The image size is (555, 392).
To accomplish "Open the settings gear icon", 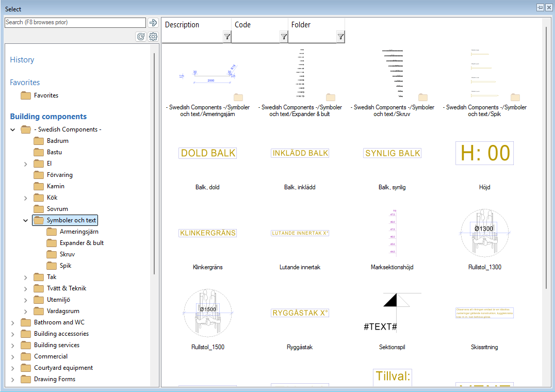I will (153, 37).
